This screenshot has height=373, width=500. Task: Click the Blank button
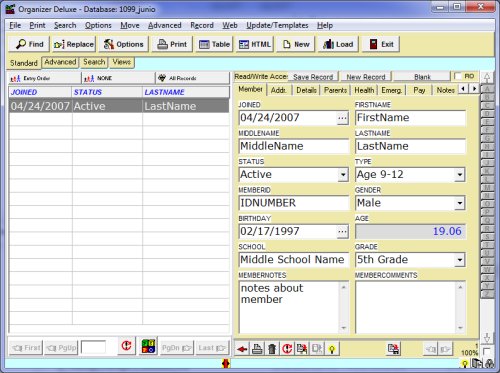pos(422,77)
